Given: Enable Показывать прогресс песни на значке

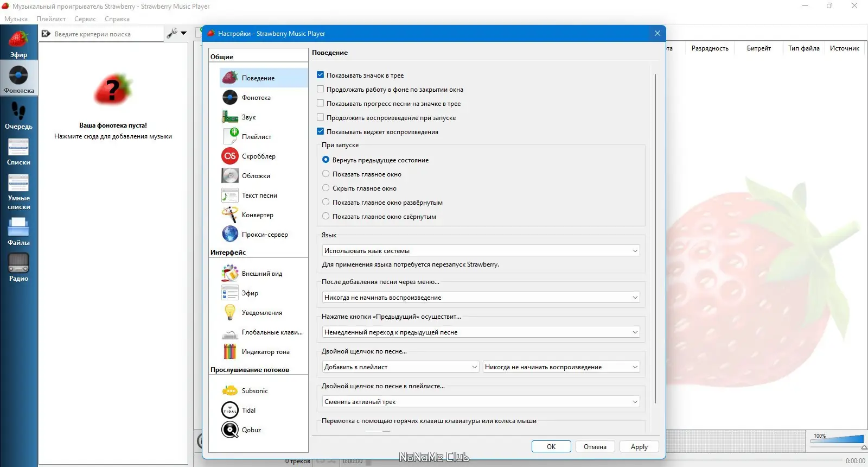Looking at the screenshot, I should pos(320,103).
